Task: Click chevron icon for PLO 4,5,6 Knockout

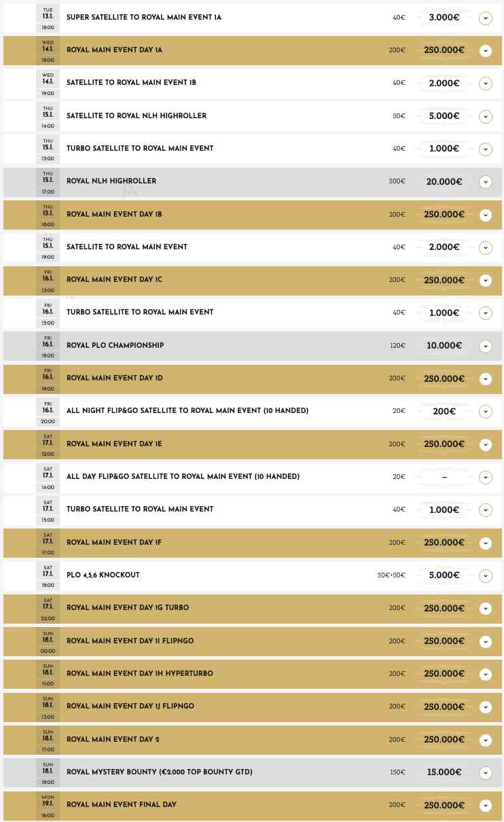Action: (485, 576)
